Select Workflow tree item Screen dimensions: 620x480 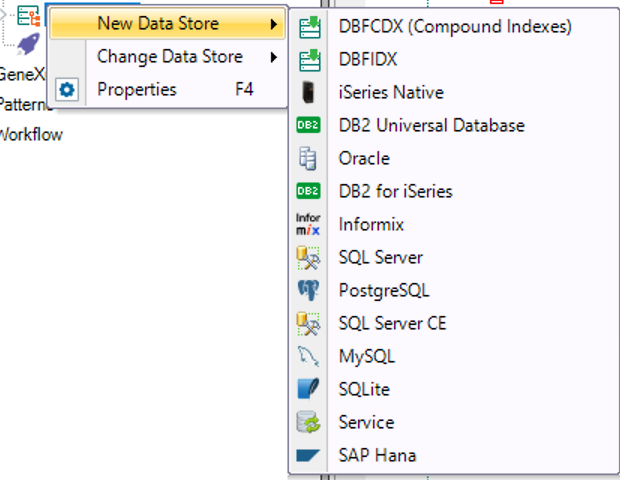coord(31,134)
